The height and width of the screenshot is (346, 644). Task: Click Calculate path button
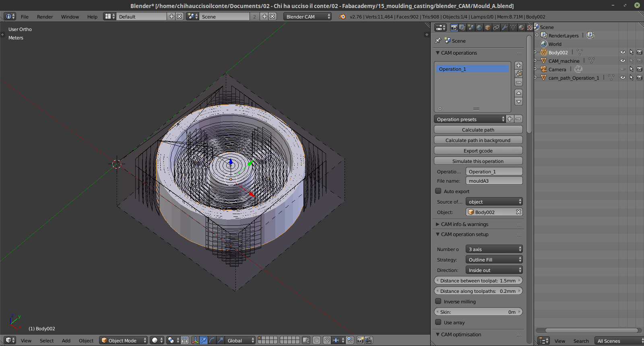pos(478,130)
